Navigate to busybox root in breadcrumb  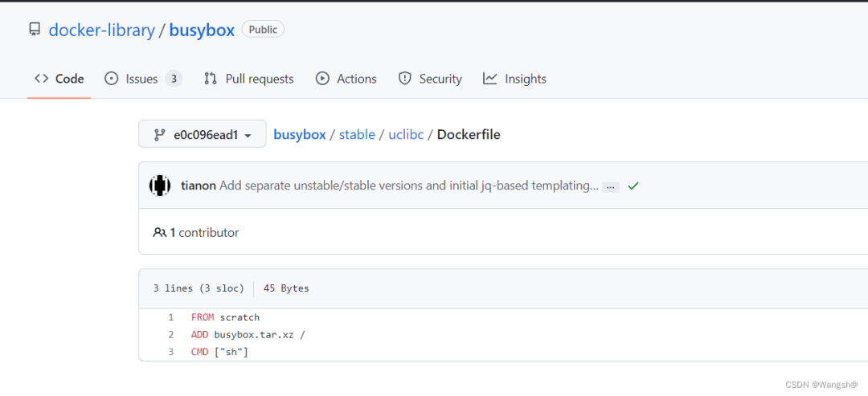pyautogui.click(x=300, y=134)
